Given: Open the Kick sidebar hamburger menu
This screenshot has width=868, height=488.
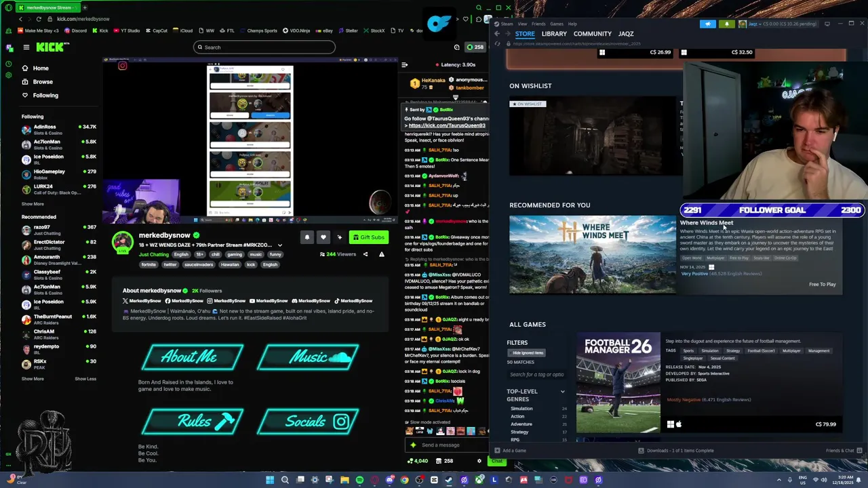Looking at the screenshot, I should click(26, 47).
